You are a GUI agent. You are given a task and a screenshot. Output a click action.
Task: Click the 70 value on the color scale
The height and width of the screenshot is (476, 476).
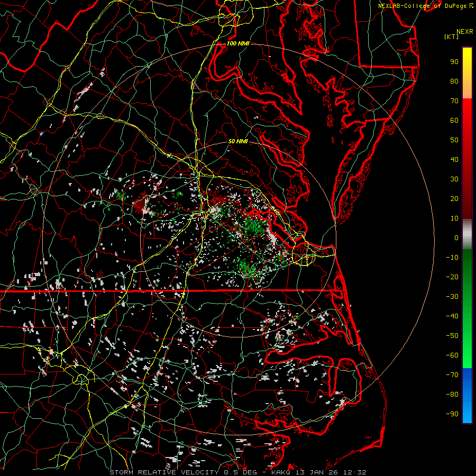coord(454,101)
